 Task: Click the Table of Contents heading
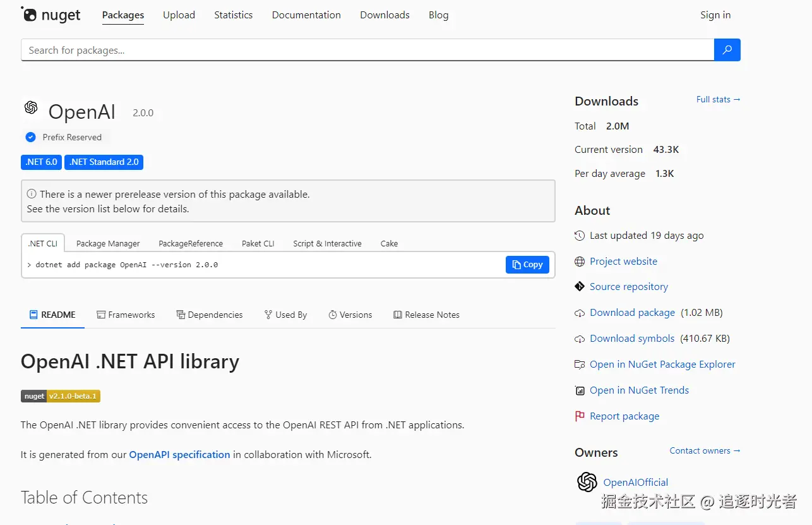click(x=84, y=497)
